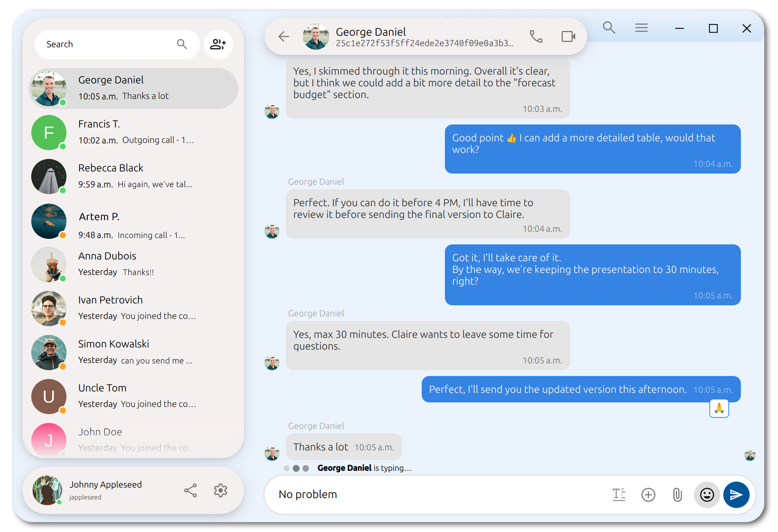Open the emoji picker
This screenshot has height=532, width=778.
click(x=707, y=494)
